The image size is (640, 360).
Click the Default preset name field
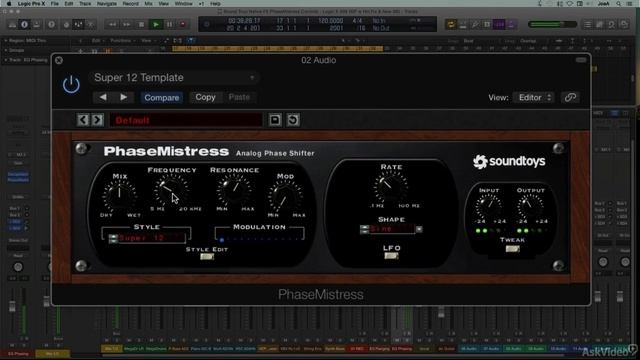pyautogui.click(x=186, y=120)
